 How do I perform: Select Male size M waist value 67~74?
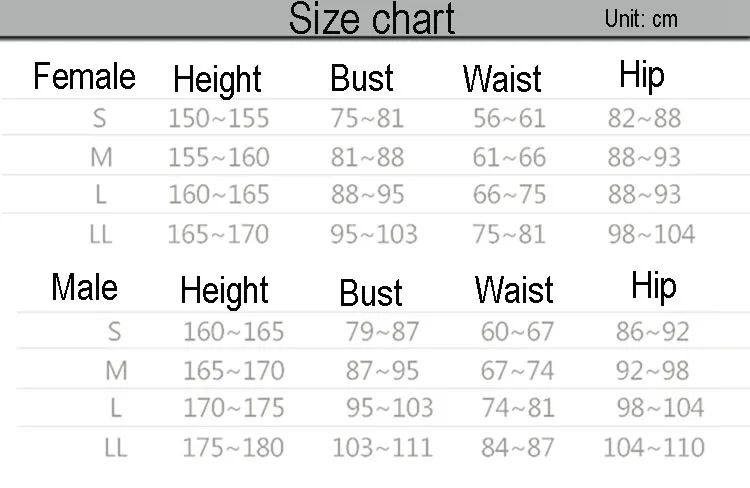[518, 371]
